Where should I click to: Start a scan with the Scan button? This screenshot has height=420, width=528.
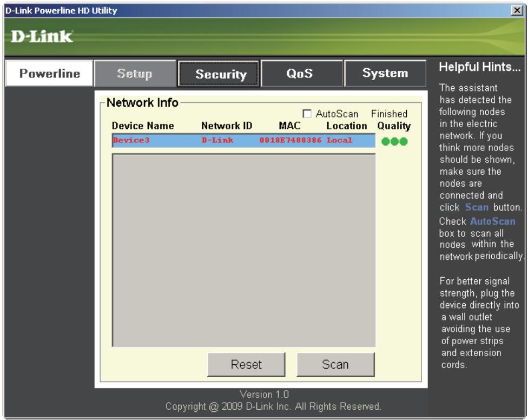[x=335, y=364]
